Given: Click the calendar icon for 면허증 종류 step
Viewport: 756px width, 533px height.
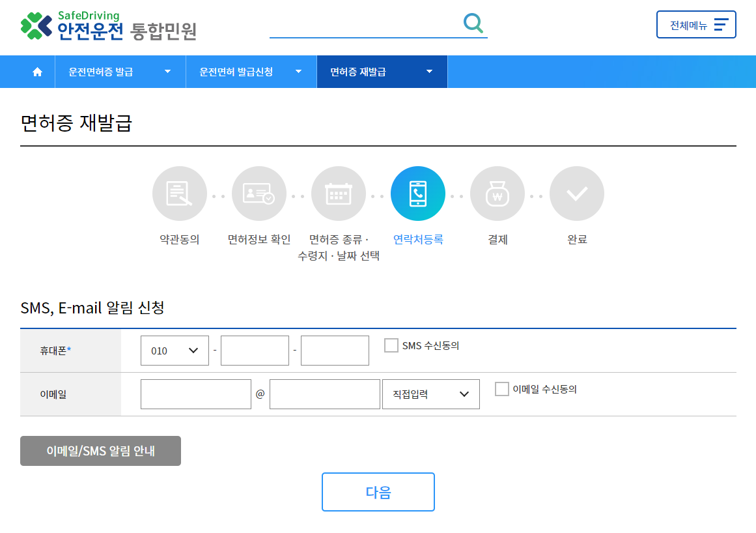Looking at the screenshot, I should click(x=339, y=193).
